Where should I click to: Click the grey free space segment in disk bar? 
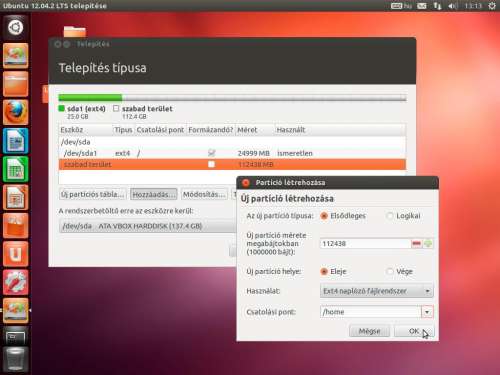(x=264, y=98)
